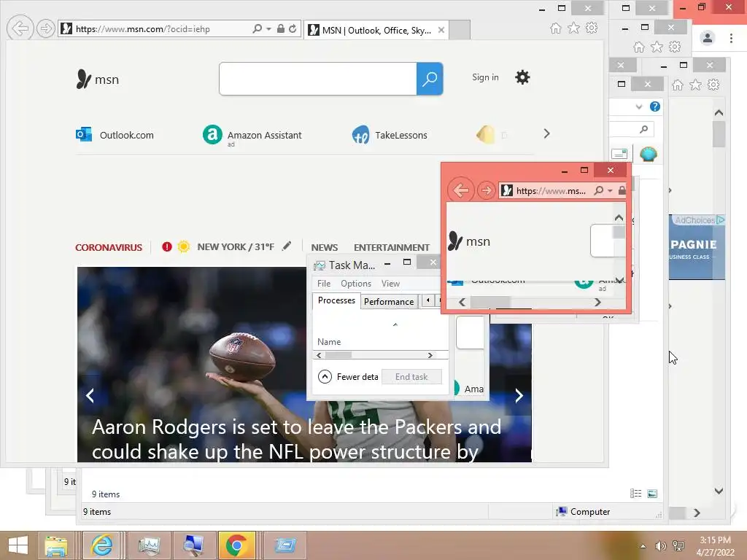Click the search magnifier in main IE address bar
Image resolution: width=747 pixels, height=560 pixels.
(x=257, y=28)
